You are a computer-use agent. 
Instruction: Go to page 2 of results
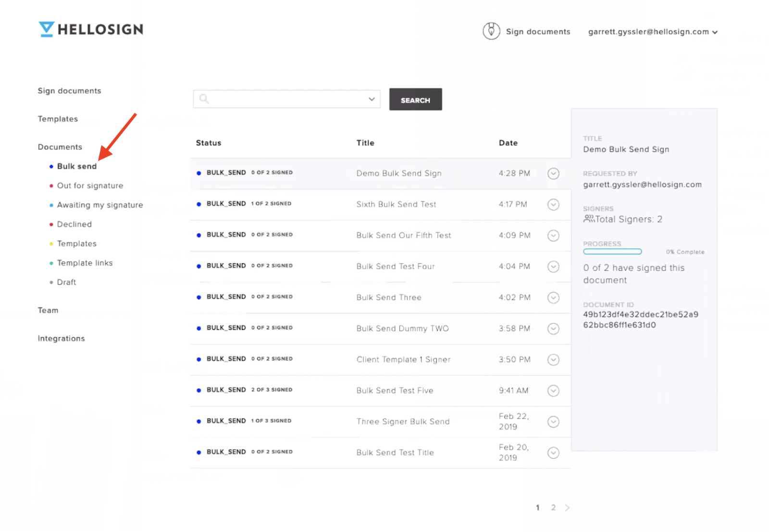[553, 507]
